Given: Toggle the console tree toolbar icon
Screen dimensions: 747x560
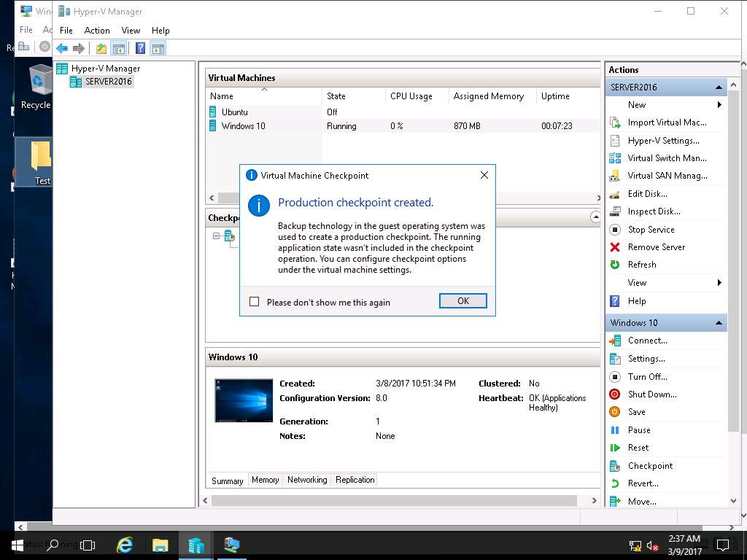Looking at the screenshot, I should pyautogui.click(x=119, y=48).
